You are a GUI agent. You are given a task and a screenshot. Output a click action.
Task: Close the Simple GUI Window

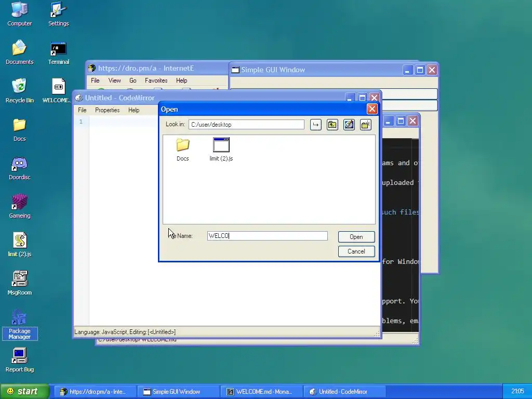[x=432, y=70]
